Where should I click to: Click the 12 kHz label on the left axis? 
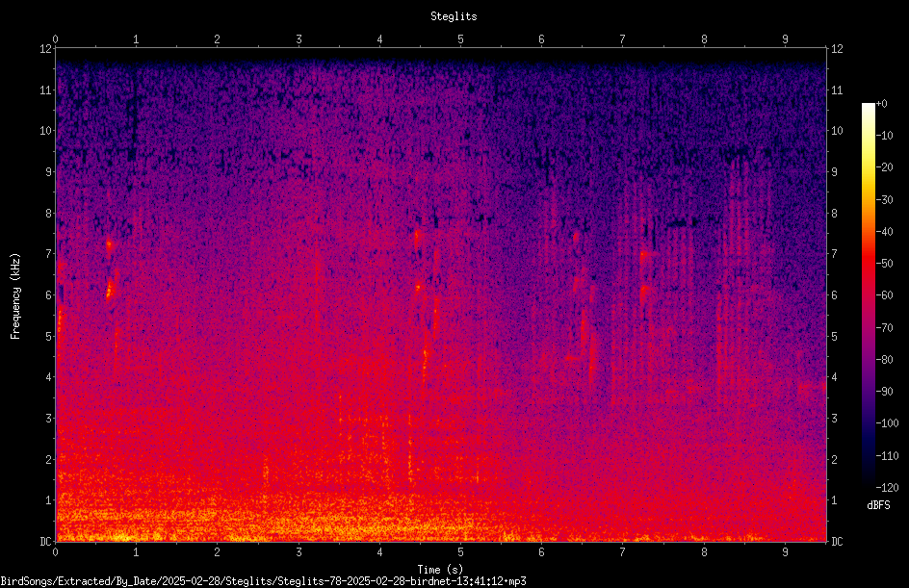pos(46,49)
